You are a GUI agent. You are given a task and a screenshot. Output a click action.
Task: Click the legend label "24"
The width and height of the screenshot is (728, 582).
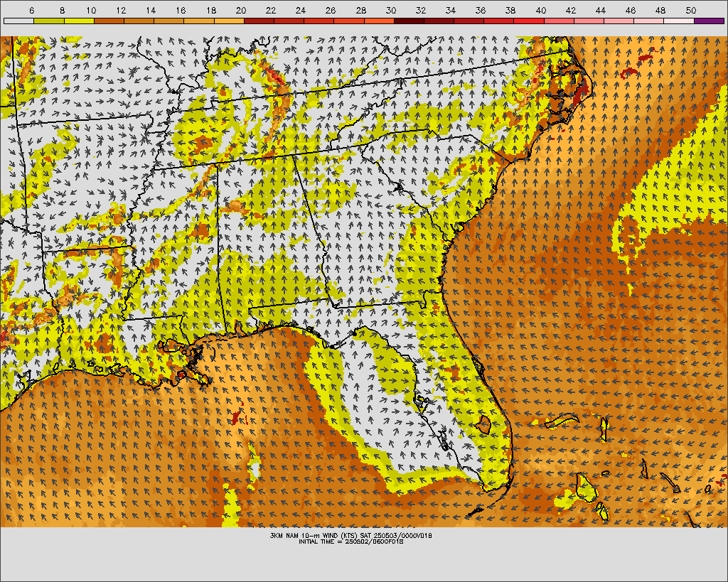[301, 11]
